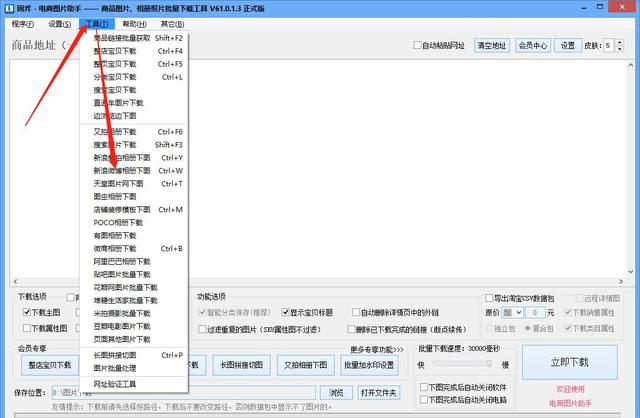Screen dimensions: 640x418
Task: Click the app icon in the title bar
Action: coord(8,7)
